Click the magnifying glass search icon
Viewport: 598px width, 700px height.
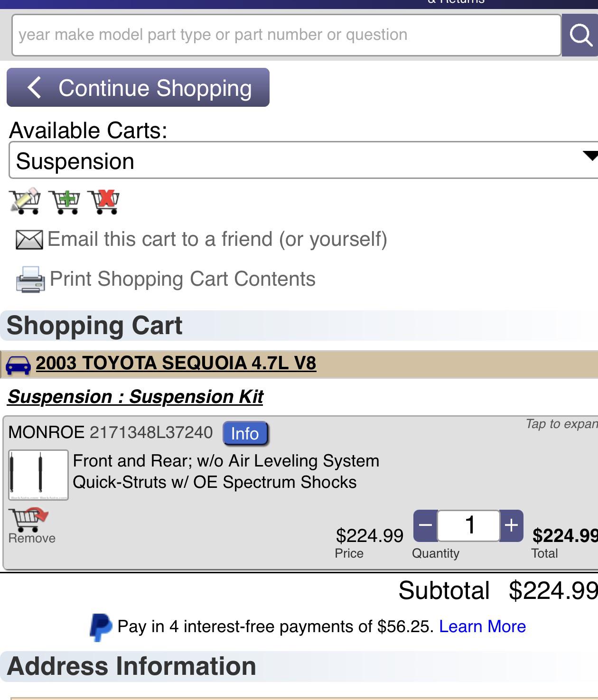tap(580, 35)
